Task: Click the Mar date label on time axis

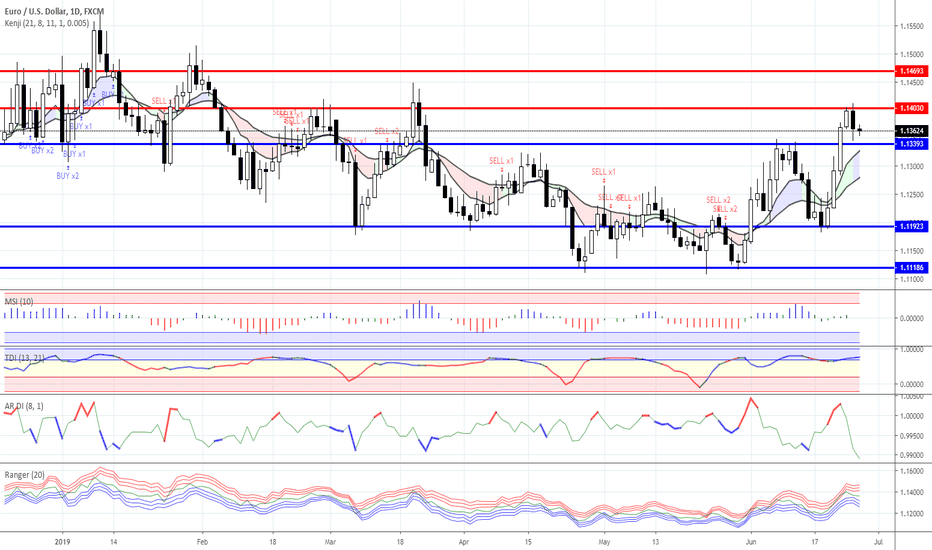Action: point(330,542)
